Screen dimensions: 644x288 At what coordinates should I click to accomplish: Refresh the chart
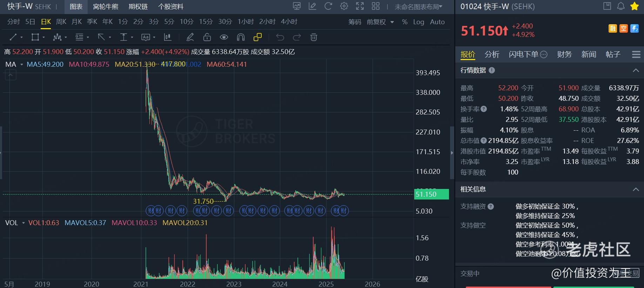tap(328, 6)
